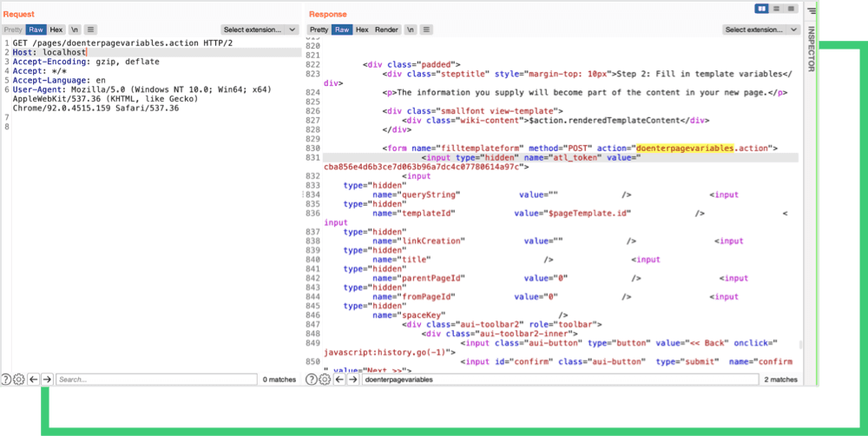Image resolution: width=868 pixels, height=436 pixels.
Task: Open the Request message options menu icon
Action: click(x=91, y=30)
